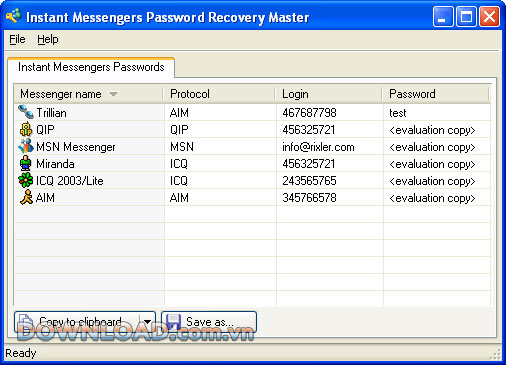The height and width of the screenshot is (365, 506).
Task: Expand the Copy to clipboard dropdown arrow
Action: (x=147, y=322)
